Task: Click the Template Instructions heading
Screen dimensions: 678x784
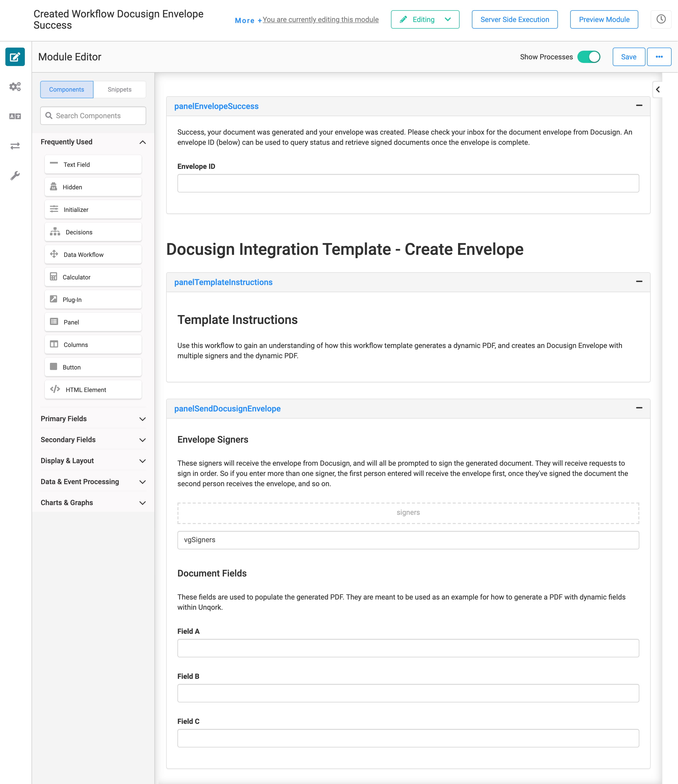Action: [x=237, y=320]
